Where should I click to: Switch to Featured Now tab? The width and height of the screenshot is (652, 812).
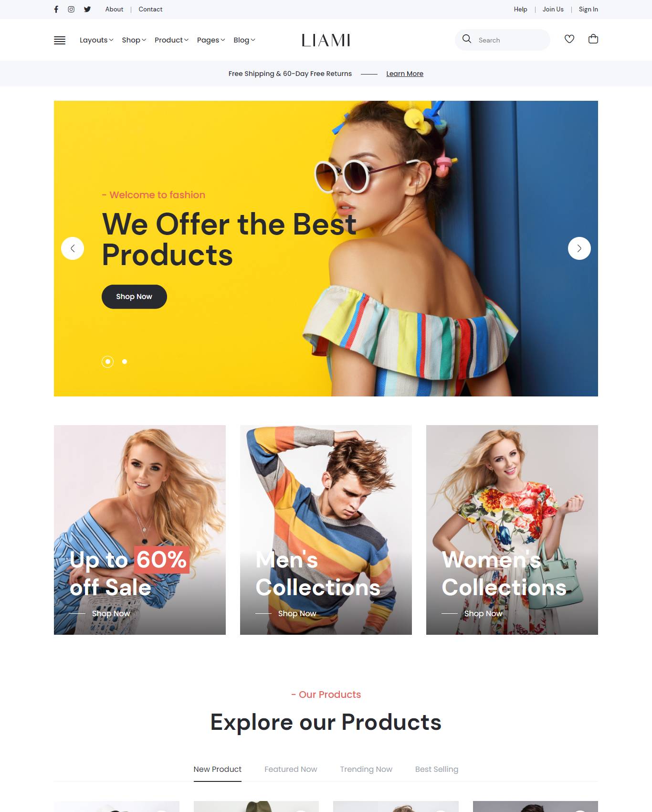tap(291, 769)
